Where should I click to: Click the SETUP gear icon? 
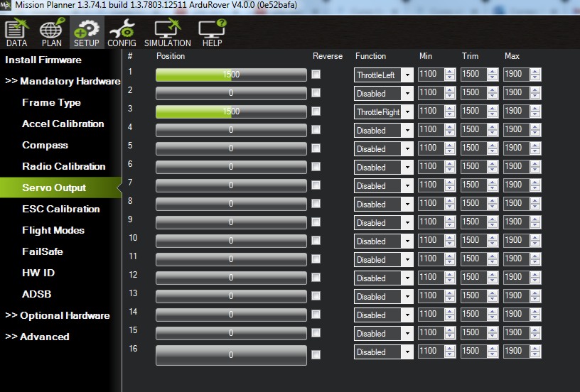tap(87, 33)
